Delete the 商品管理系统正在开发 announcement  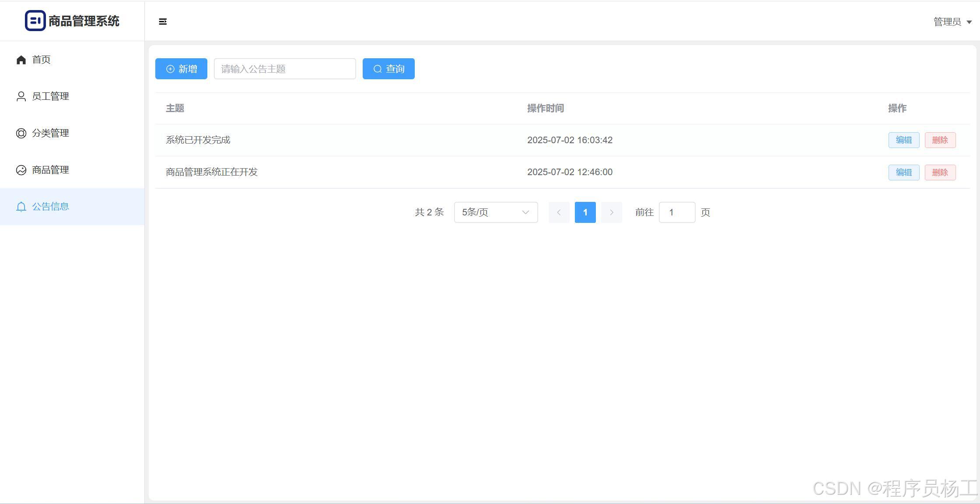pyautogui.click(x=940, y=173)
